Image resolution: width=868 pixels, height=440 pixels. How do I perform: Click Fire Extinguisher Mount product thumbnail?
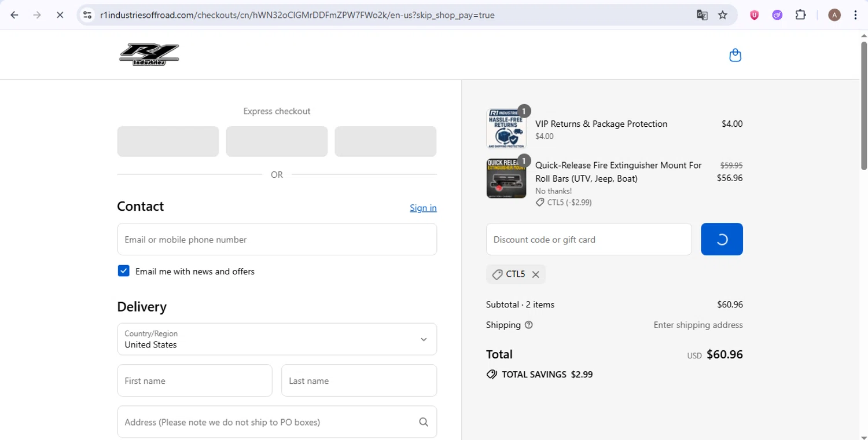[x=506, y=178]
